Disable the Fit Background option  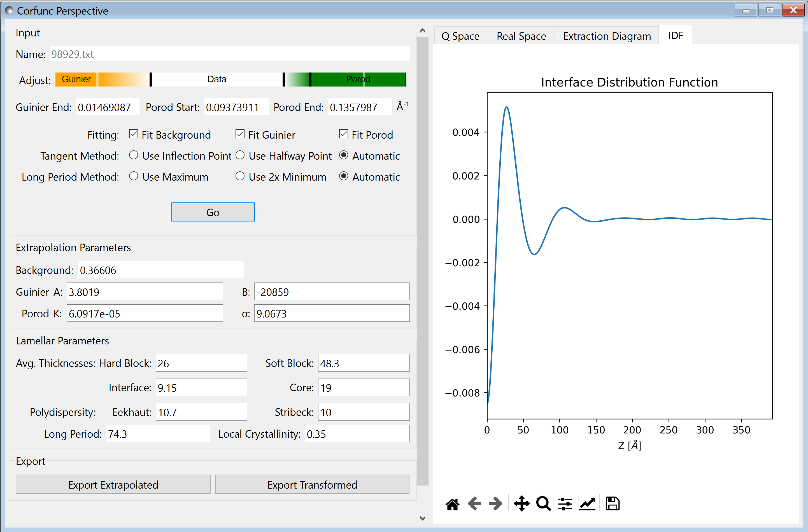133,134
